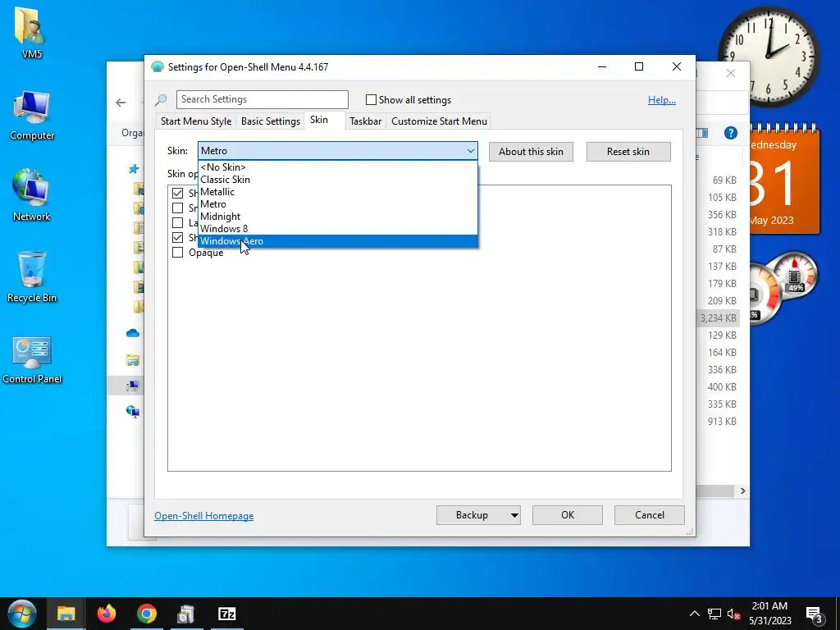The image size is (840, 630).
Task: Visit the Open-Shell Homepage link
Action: coord(204,516)
